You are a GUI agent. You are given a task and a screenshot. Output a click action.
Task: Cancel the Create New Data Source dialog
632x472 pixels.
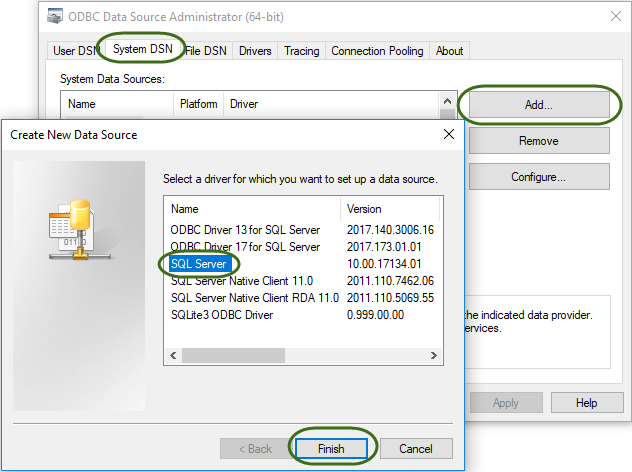(416, 449)
